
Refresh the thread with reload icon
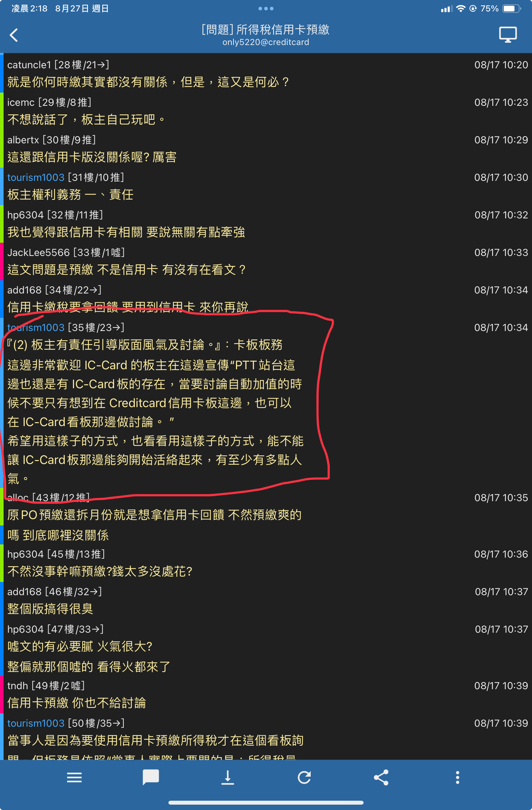[304, 777]
